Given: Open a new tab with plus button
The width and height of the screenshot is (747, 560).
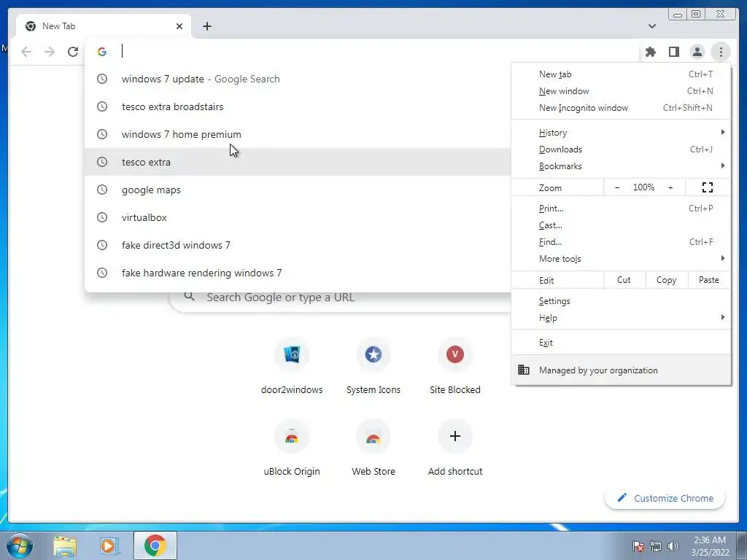Looking at the screenshot, I should click(x=206, y=26).
